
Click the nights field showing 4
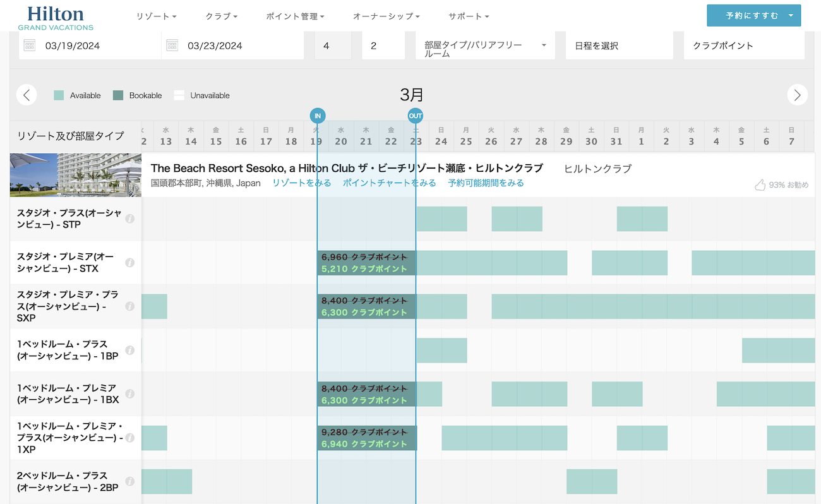(333, 45)
